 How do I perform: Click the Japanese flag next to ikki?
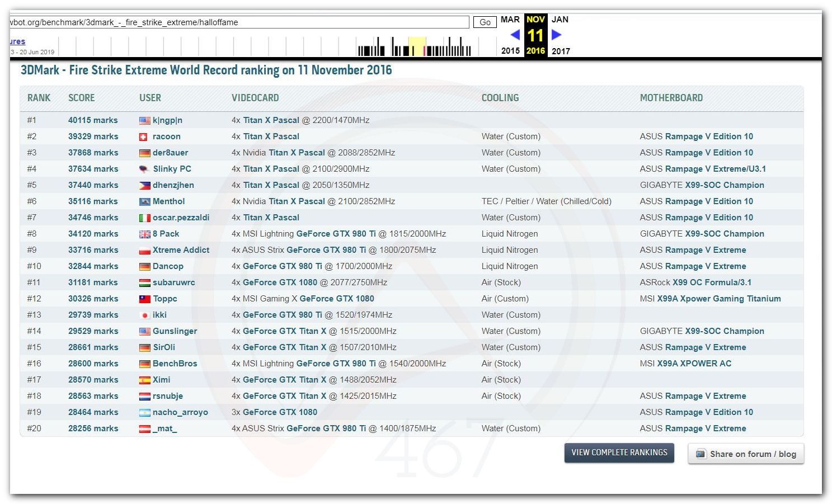[145, 315]
